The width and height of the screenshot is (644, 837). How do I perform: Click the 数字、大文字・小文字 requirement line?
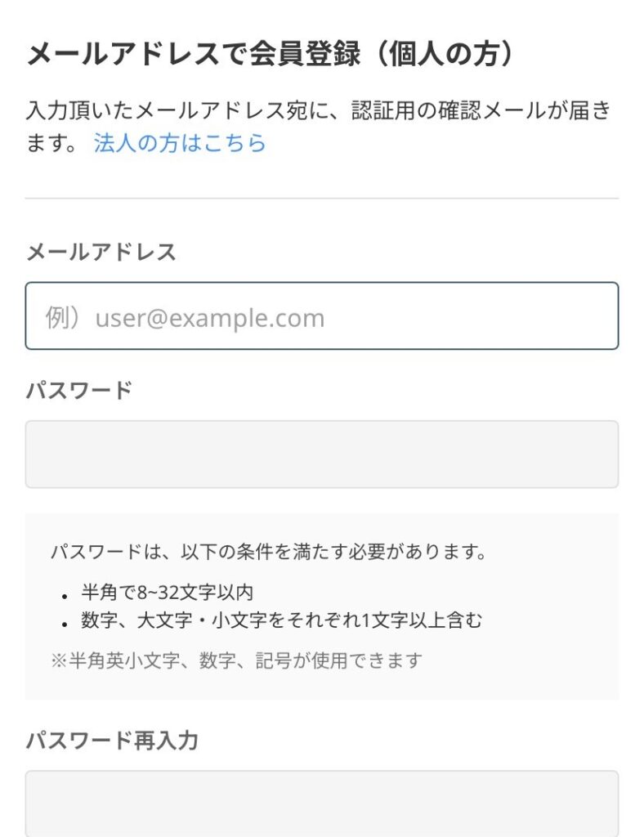[282, 620]
